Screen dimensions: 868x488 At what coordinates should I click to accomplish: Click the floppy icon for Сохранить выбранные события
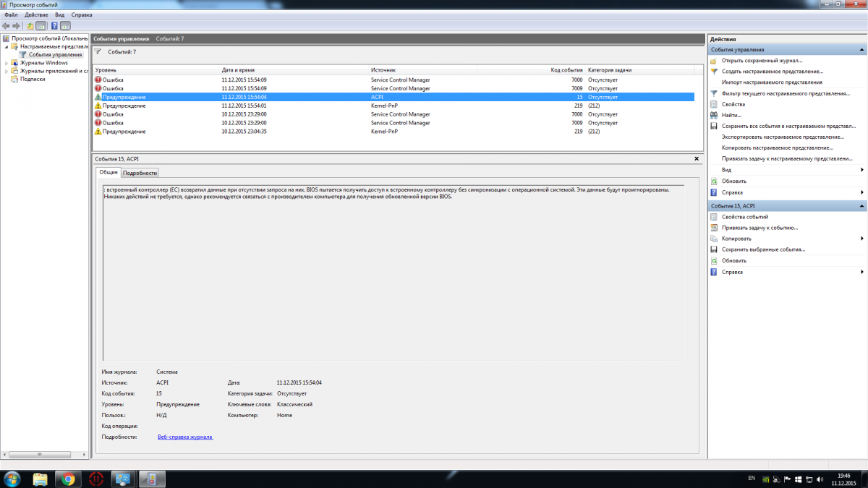714,249
